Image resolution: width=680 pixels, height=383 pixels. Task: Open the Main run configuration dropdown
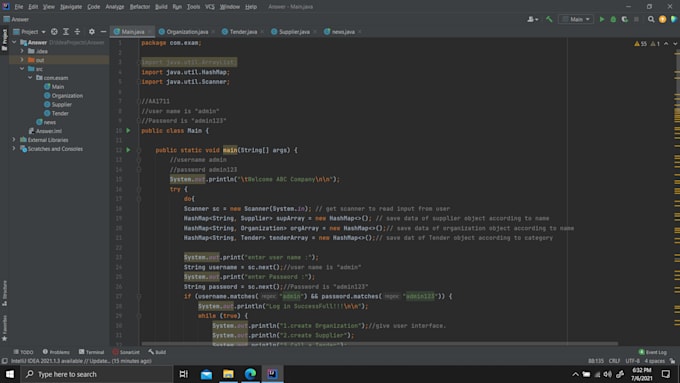pyautogui.click(x=576, y=19)
